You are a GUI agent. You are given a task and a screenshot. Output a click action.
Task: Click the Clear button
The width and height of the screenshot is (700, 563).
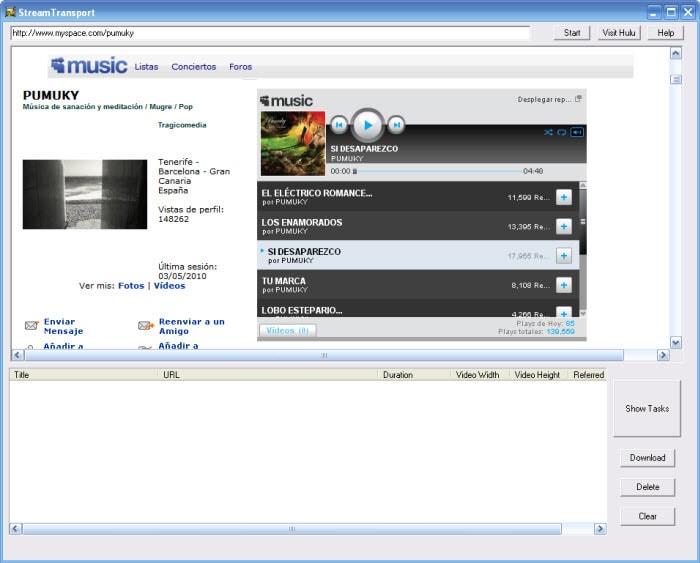pyautogui.click(x=647, y=517)
